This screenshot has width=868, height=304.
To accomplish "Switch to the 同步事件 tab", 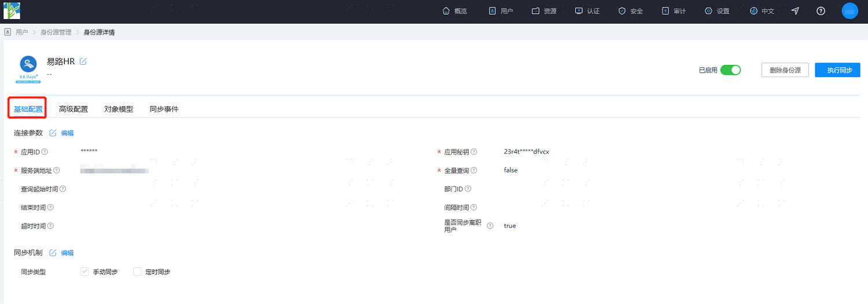I will point(164,109).
